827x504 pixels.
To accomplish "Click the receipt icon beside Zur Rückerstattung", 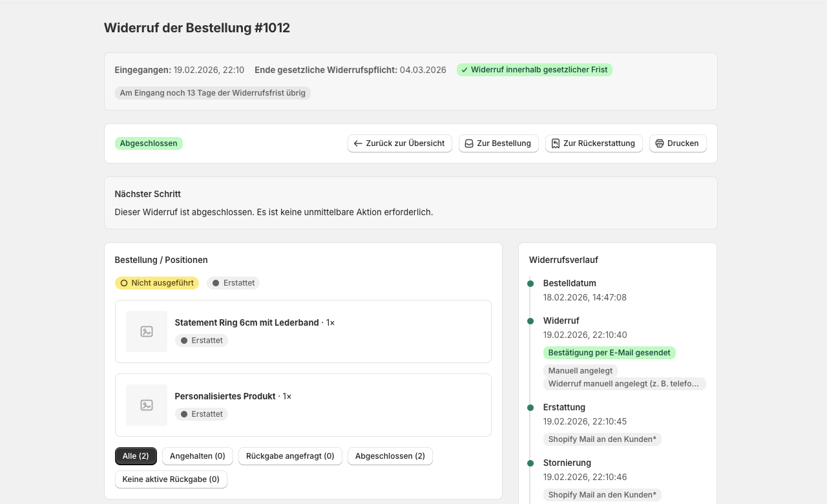I will [556, 143].
